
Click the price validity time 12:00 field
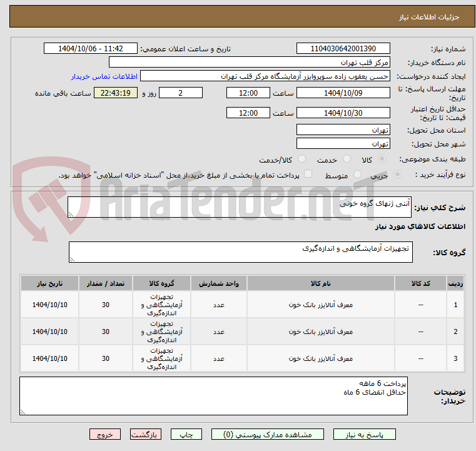click(248, 113)
